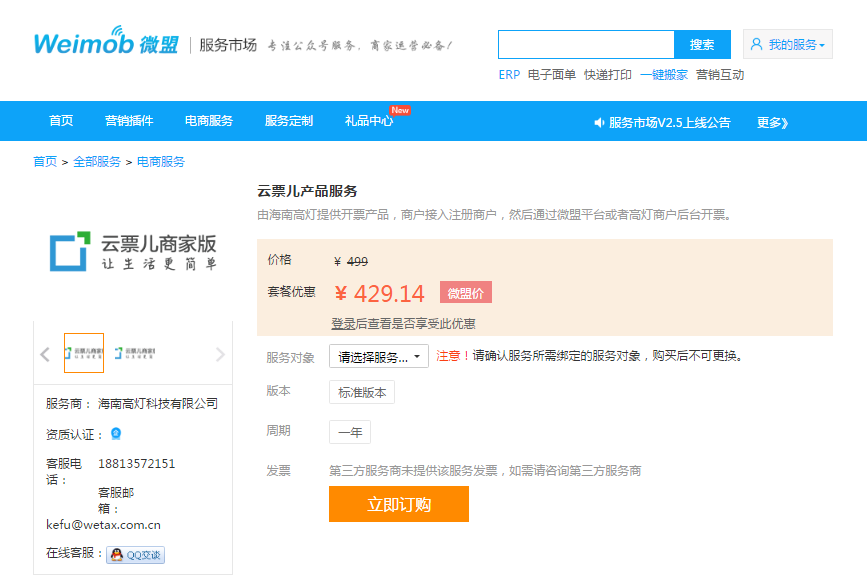Click the 一键搬家 quick search link

[664, 75]
